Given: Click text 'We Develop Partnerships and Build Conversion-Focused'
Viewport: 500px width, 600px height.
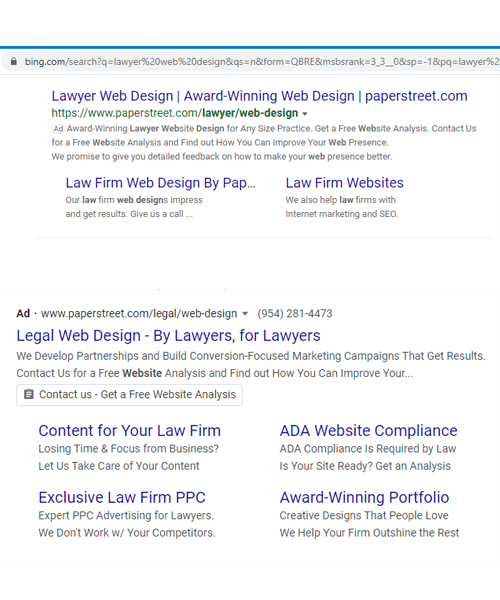Looking at the screenshot, I should point(153,356).
